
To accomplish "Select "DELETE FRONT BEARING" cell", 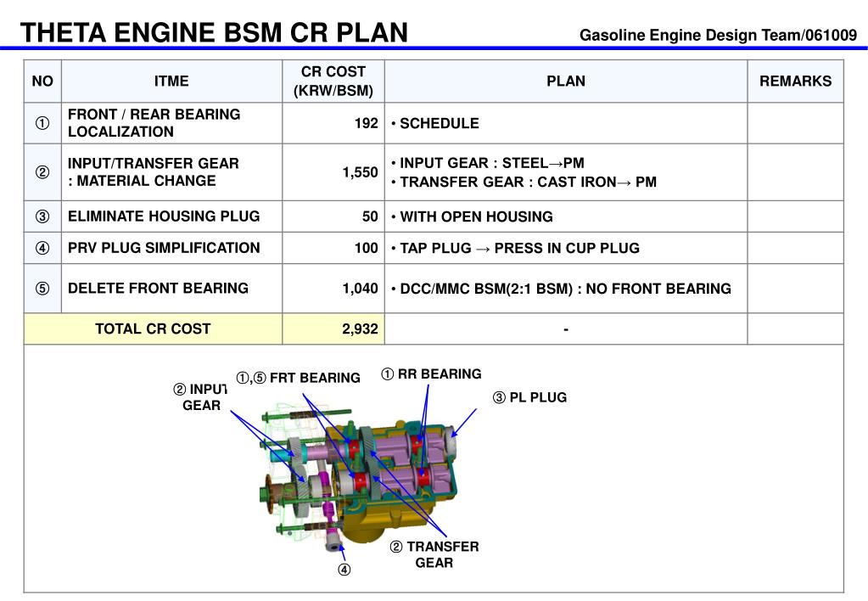I will [x=171, y=288].
